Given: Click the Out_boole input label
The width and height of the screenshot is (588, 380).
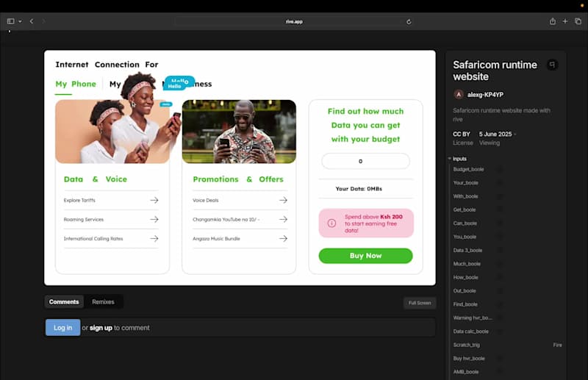Looking at the screenshot, I should coord(465,291).
